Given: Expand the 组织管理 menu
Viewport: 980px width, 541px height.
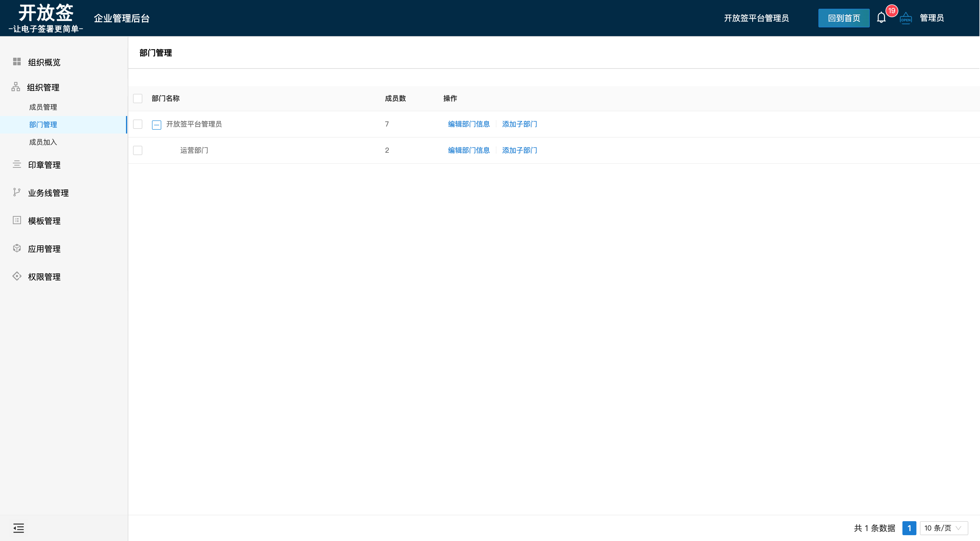Looking at the screenshot, I should coord(43,87).
